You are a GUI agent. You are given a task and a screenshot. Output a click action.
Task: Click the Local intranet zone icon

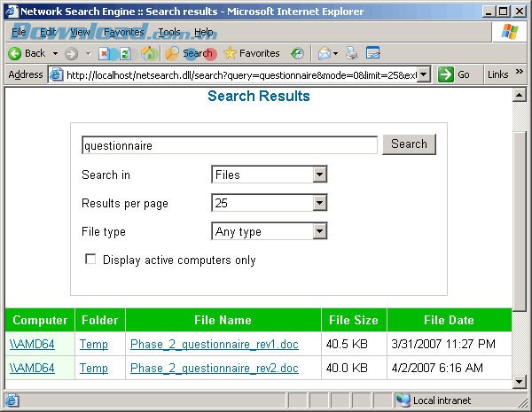point(403,400)
